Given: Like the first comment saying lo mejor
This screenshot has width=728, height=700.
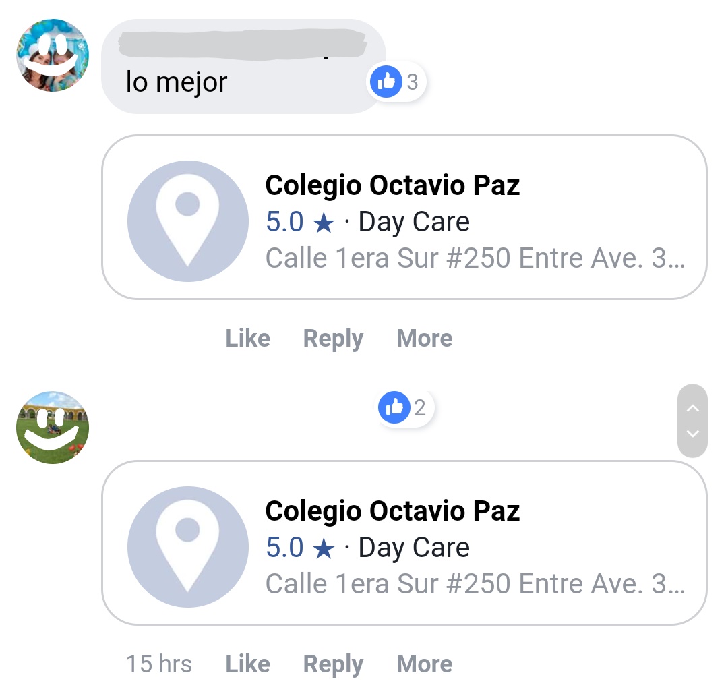Looking at the screenshot, I should 247,338.
